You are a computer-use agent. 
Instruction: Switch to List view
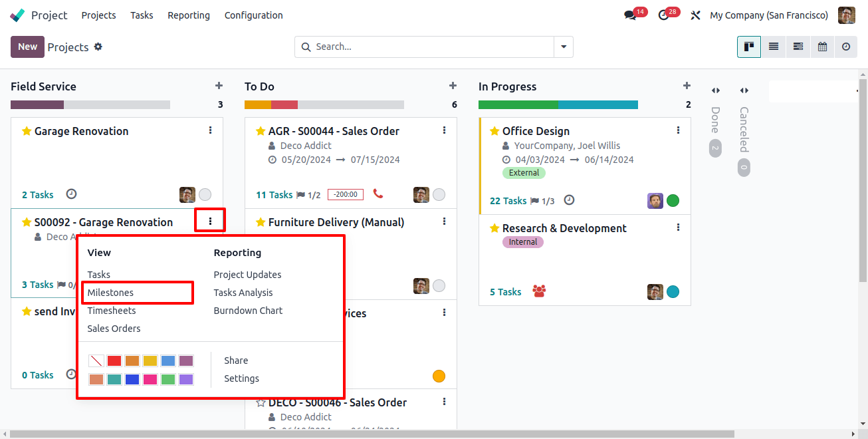click(x=774, y=47)
